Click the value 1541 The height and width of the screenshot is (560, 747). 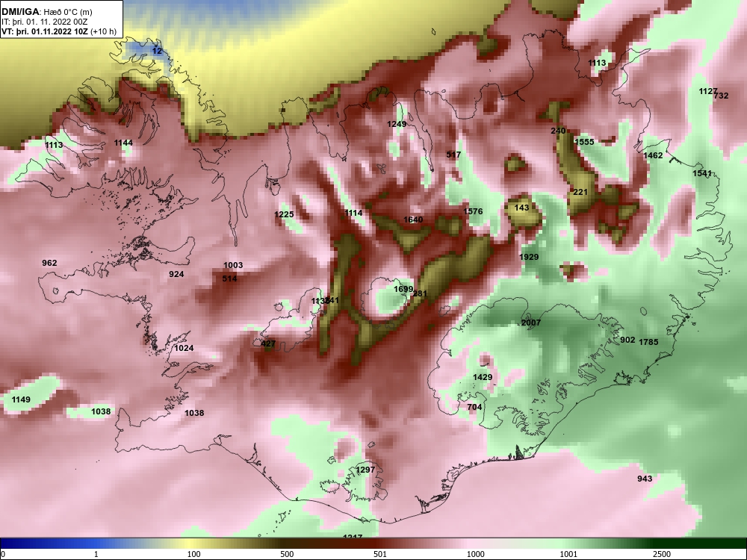click(701, 173)
